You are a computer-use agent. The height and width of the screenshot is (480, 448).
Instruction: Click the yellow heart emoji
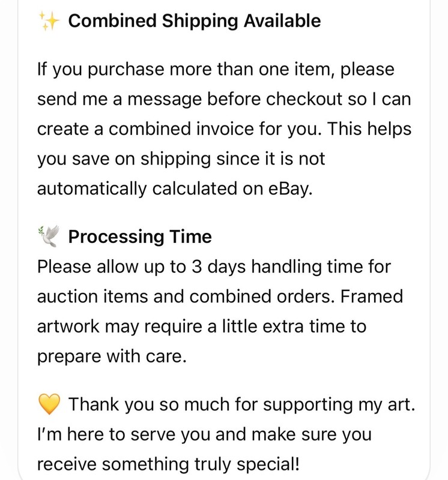[x=49, y=404]
